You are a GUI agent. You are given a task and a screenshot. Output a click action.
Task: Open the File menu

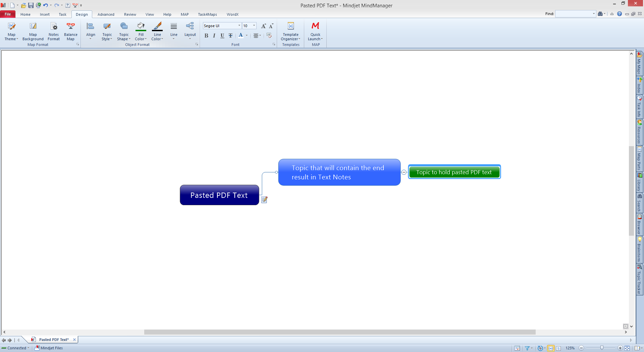point(8,14)
